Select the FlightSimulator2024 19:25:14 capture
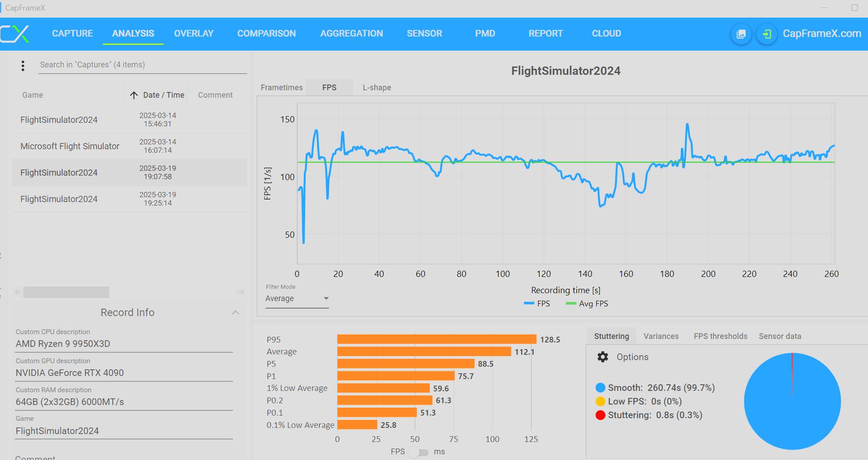The image size is (868, 460). (x=129, y=199)
